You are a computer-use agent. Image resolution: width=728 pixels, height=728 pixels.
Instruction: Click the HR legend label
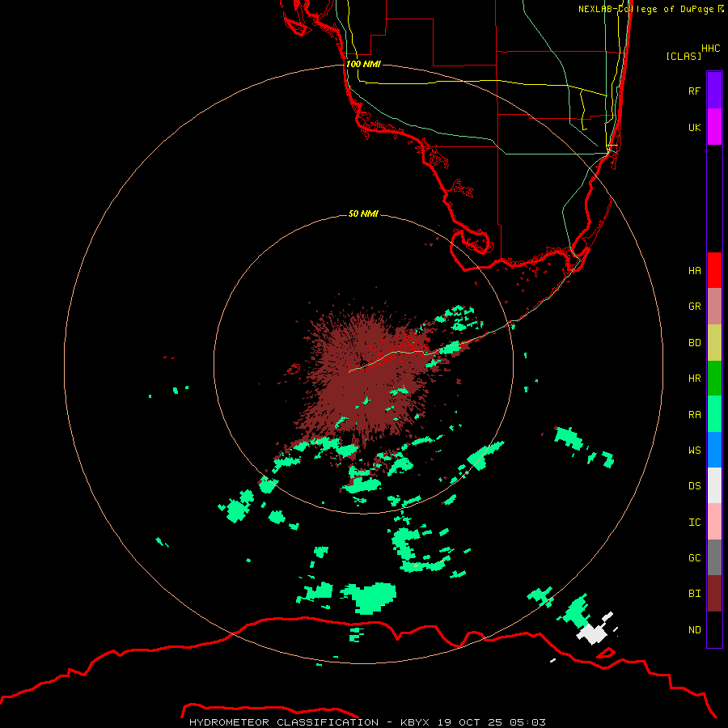[695, 379]
